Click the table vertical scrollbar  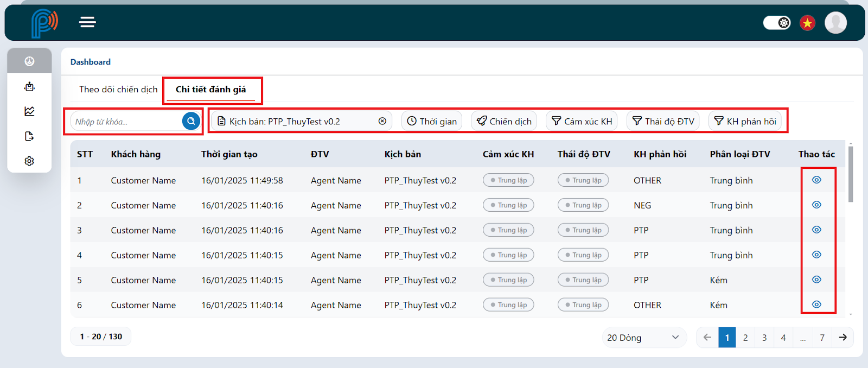[x=851, y=174]
